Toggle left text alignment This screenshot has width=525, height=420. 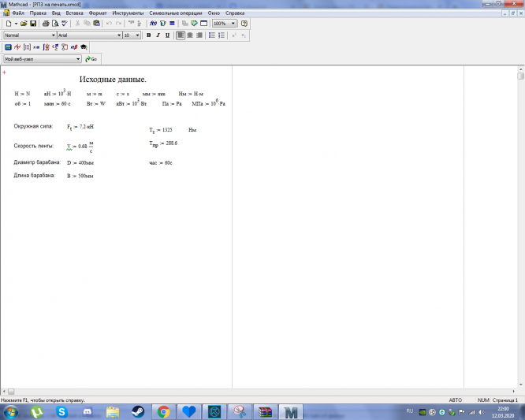(181, 35)
